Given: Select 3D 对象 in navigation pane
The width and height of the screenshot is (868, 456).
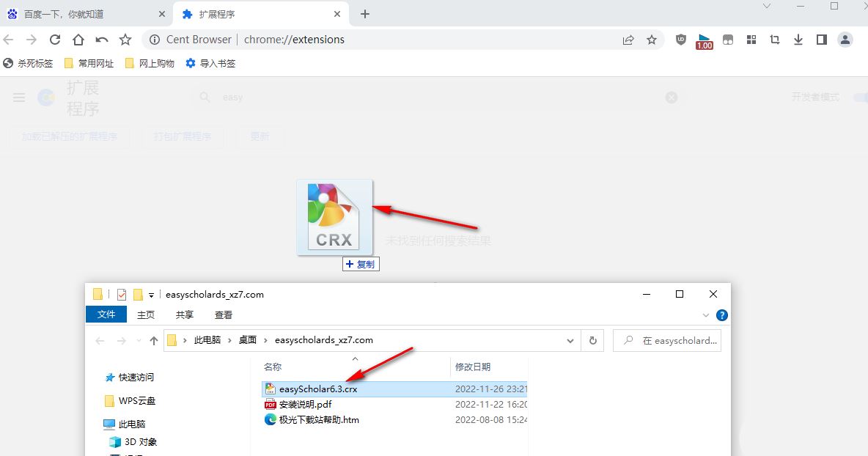Looking at the screenshot, I should tap(133, 441).
